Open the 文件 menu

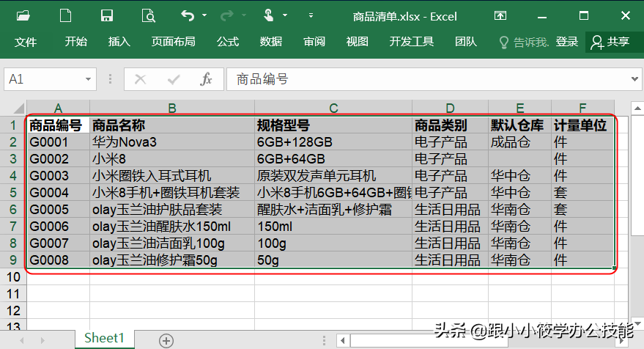coord(26,42)
